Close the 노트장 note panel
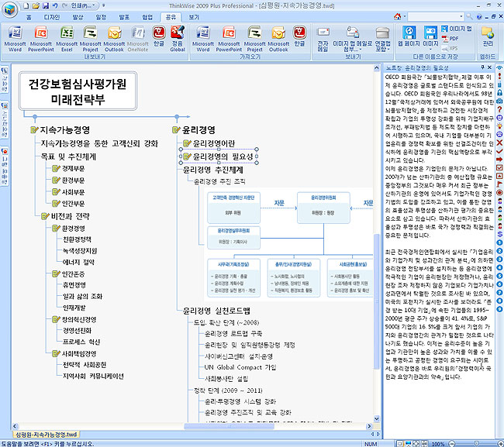 489,67
